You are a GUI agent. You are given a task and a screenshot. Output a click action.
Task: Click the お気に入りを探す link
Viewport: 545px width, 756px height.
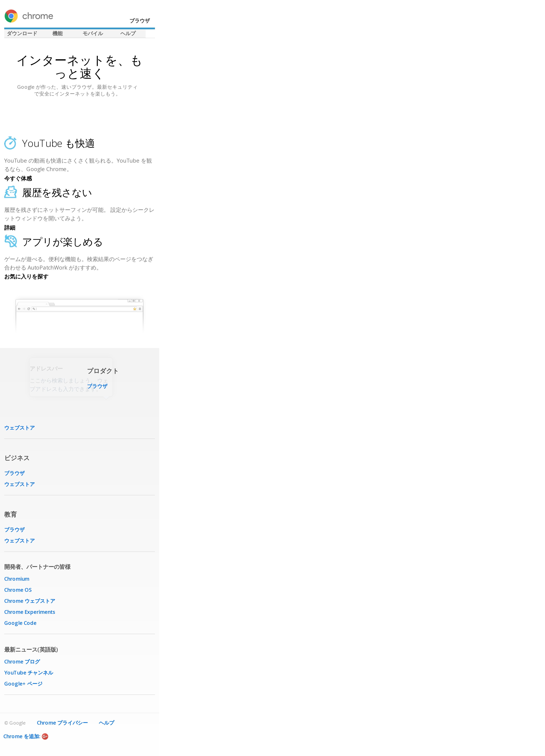(x=26, y=277)
